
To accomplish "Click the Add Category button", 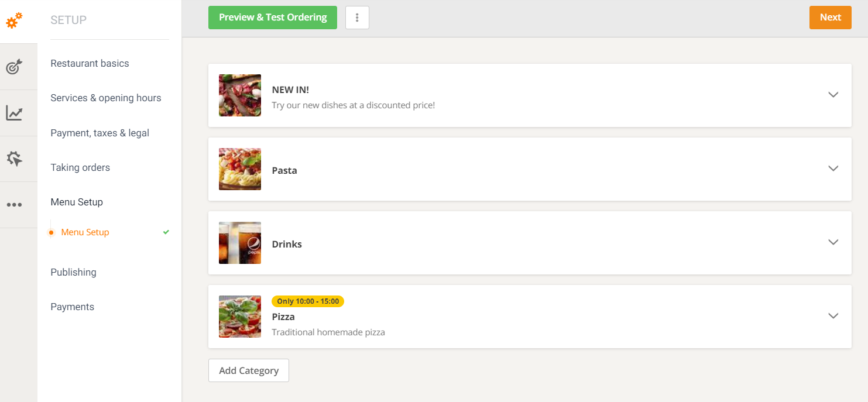I will coord(248,370).
